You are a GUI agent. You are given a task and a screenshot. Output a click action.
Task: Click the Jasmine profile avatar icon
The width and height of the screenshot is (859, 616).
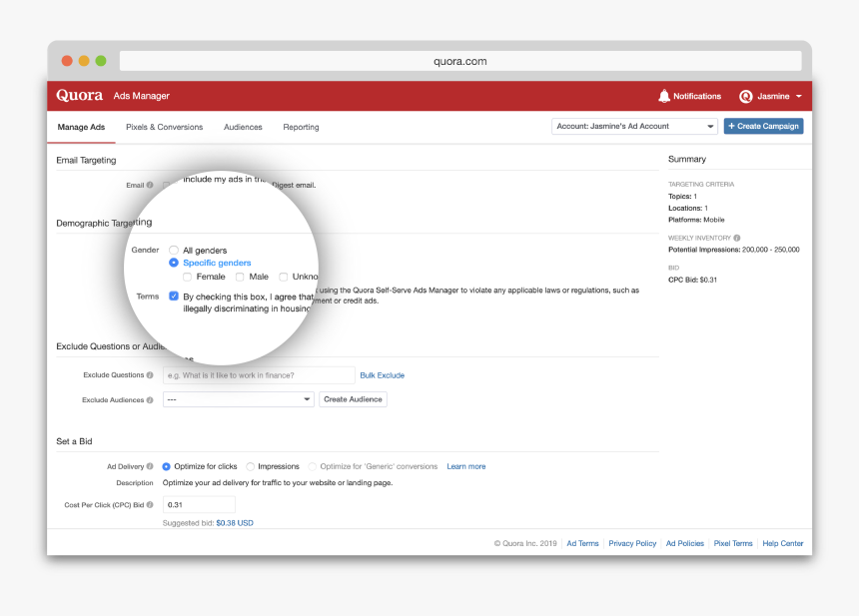[745, 97]
